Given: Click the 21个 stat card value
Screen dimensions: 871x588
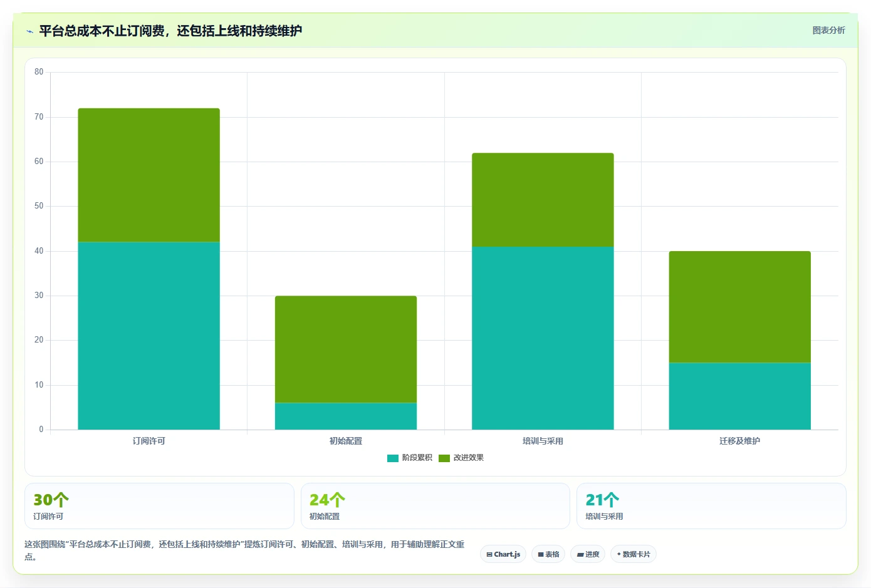Looking at the screenshot, I should pyautogui.click(x=602, y=500).
